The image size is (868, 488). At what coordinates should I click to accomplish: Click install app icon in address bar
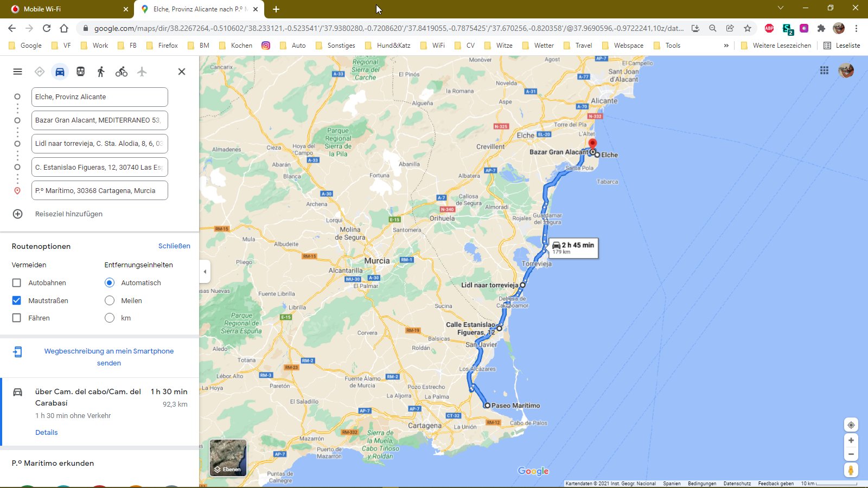click(695, 28)
